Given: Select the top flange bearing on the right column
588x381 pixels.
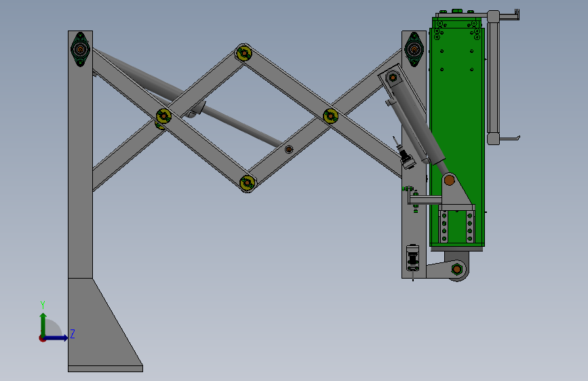Looking at the screenshot, I should point(414,49).
